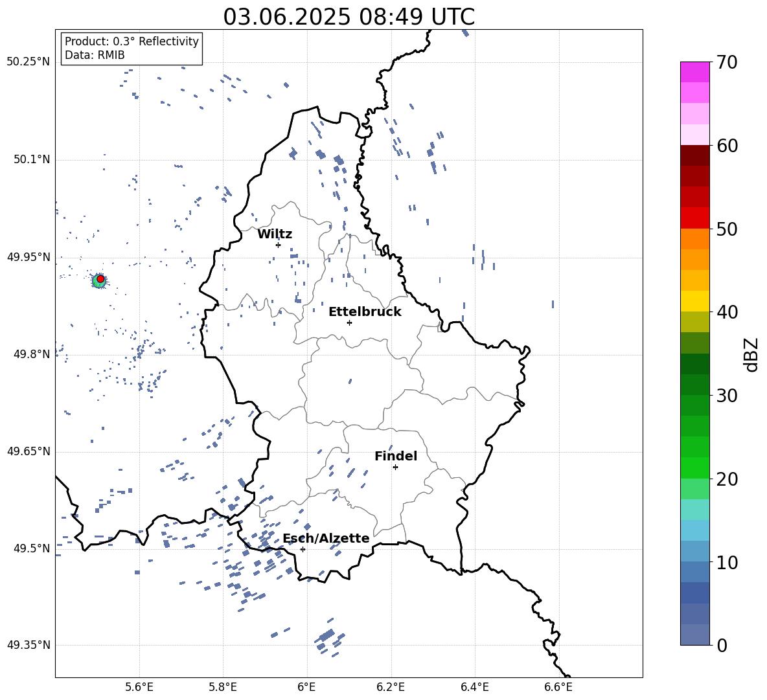This screenshot has height=700, width=767.
Task: Click the Wiltz location cross marker
Action: click(278, 245)
